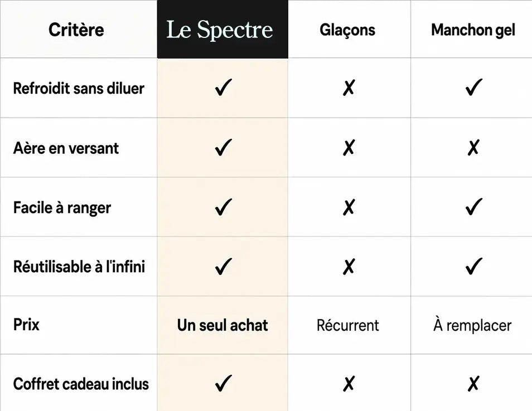Click Le Spectre checkmark for Aère en versant
The height and width of the screenshot is (411, 532).
(x=224, y=147)
